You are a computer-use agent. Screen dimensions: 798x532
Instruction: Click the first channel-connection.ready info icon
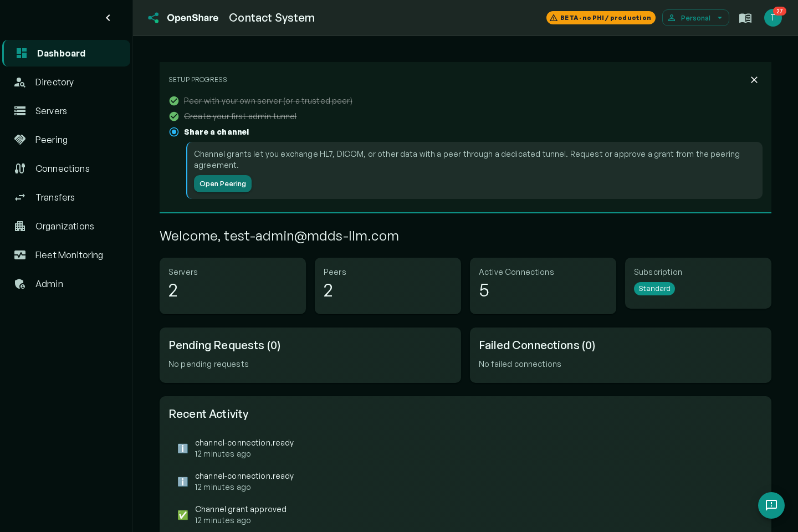183,448
